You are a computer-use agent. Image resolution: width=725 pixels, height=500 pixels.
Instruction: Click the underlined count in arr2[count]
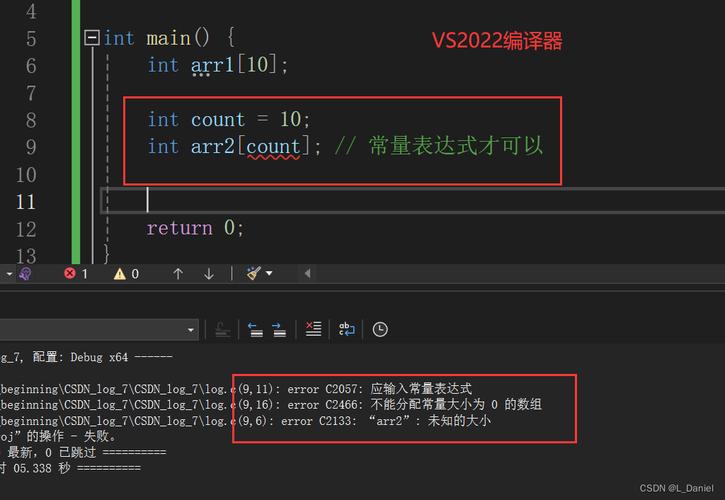(273, 147)
